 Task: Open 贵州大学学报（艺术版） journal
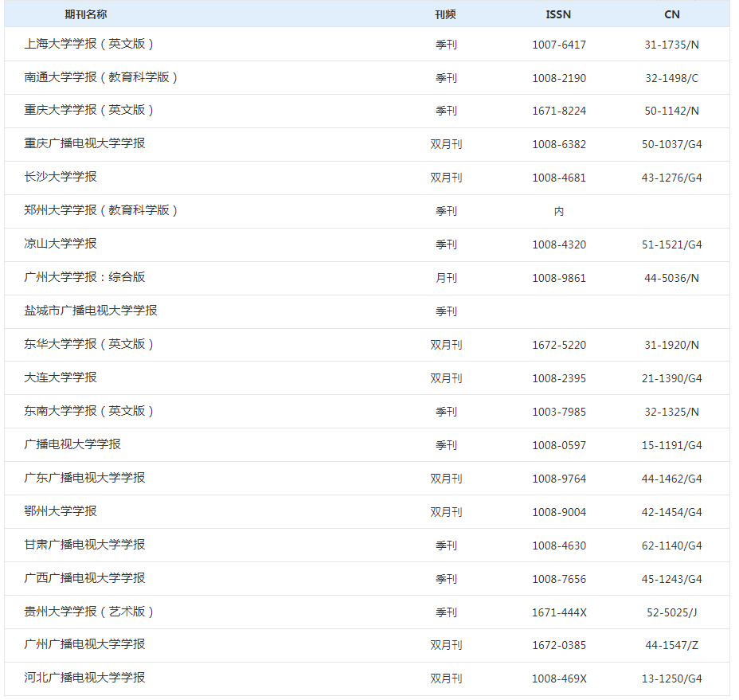[x=88, y=612]
